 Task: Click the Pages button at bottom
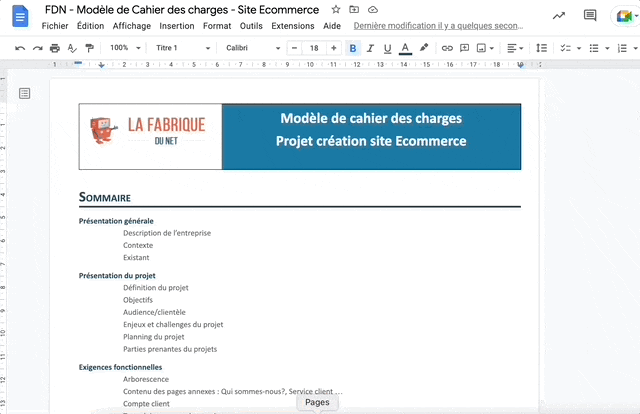pos(317,402)
